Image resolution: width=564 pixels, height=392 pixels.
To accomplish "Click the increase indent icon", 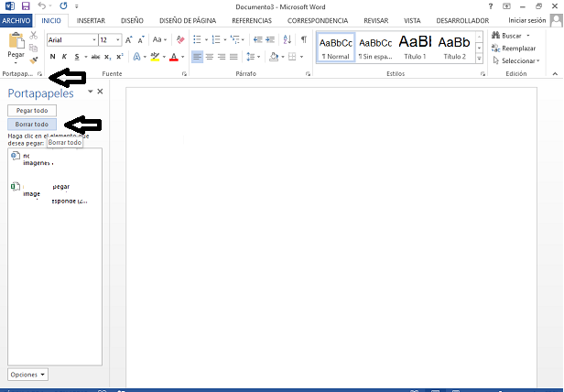I will (270, 39).
